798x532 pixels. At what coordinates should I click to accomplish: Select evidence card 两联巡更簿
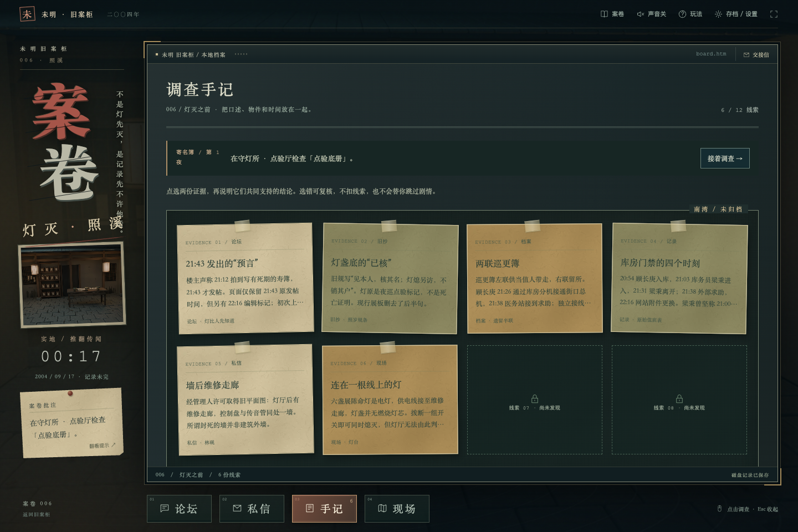[535, 278]
